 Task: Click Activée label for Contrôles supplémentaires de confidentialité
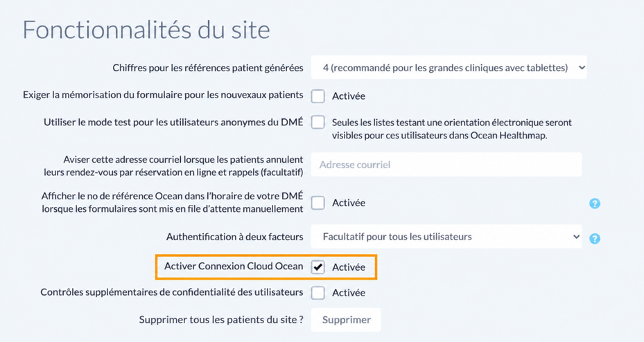click(x=349, y=293)
